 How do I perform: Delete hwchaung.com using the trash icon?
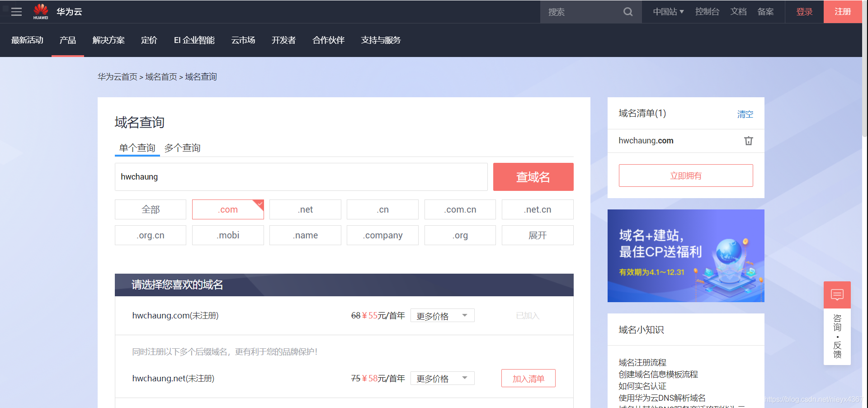click(x=748, y=141)
